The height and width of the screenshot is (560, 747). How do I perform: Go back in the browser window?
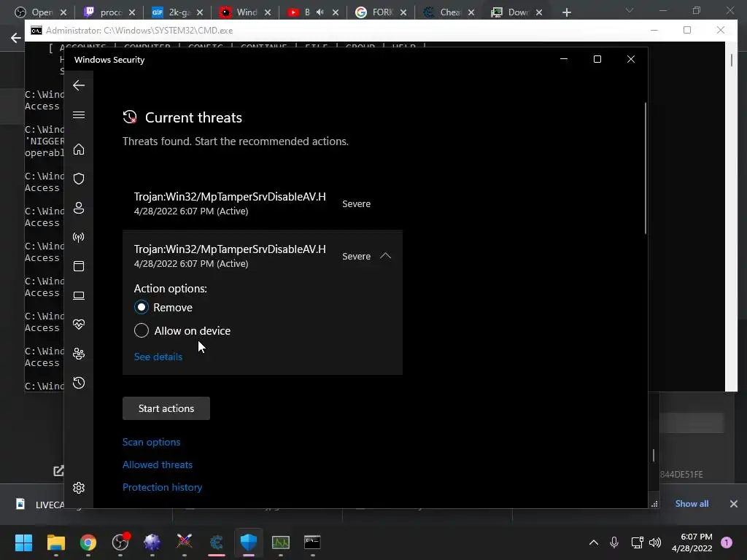[16, 38]
